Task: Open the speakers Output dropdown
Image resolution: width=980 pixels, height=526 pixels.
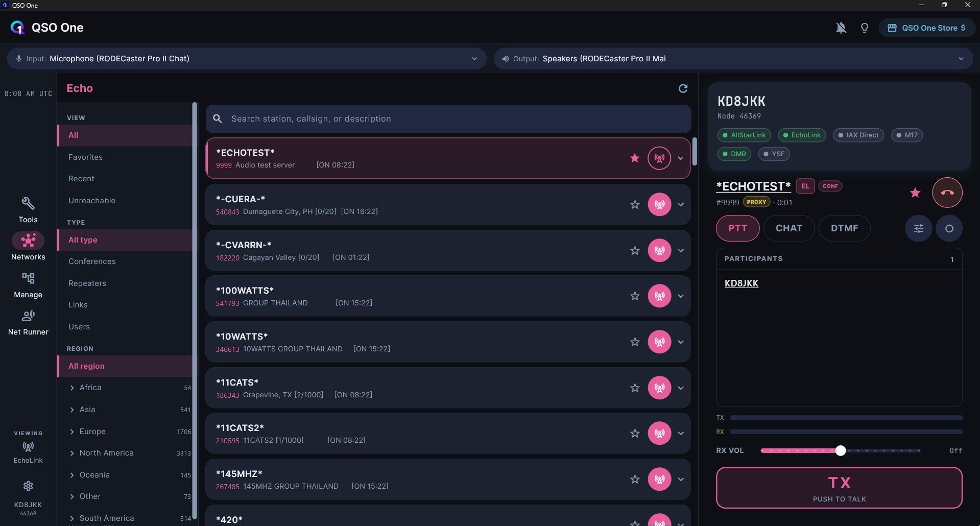Action: coord(733,59)
